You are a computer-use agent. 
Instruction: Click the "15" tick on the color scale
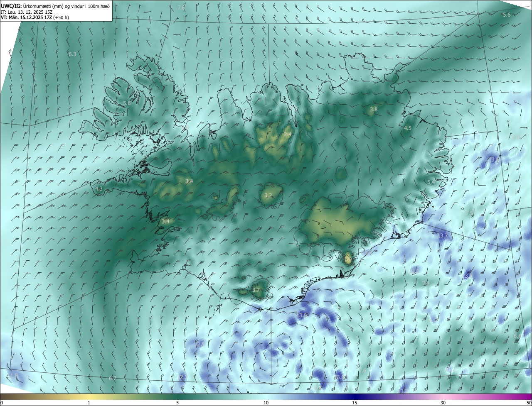coord(355,403)
